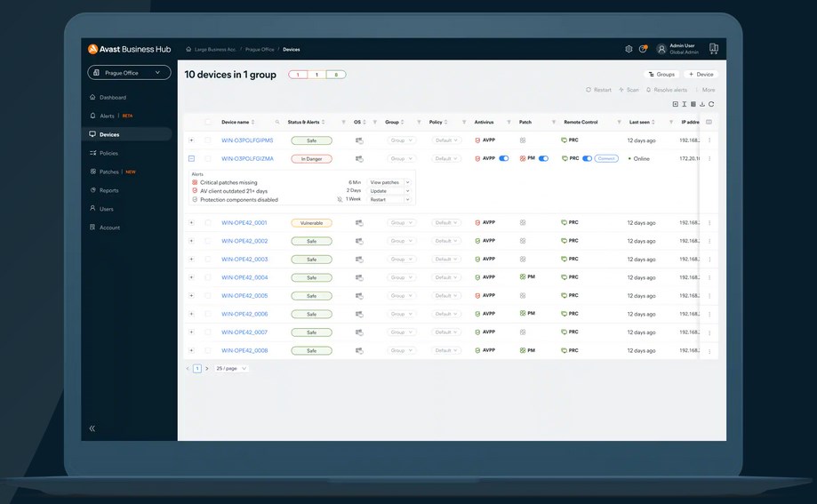
Task: Open device link WIN-OPE42_0007
Action: click(x=244, y=332)
